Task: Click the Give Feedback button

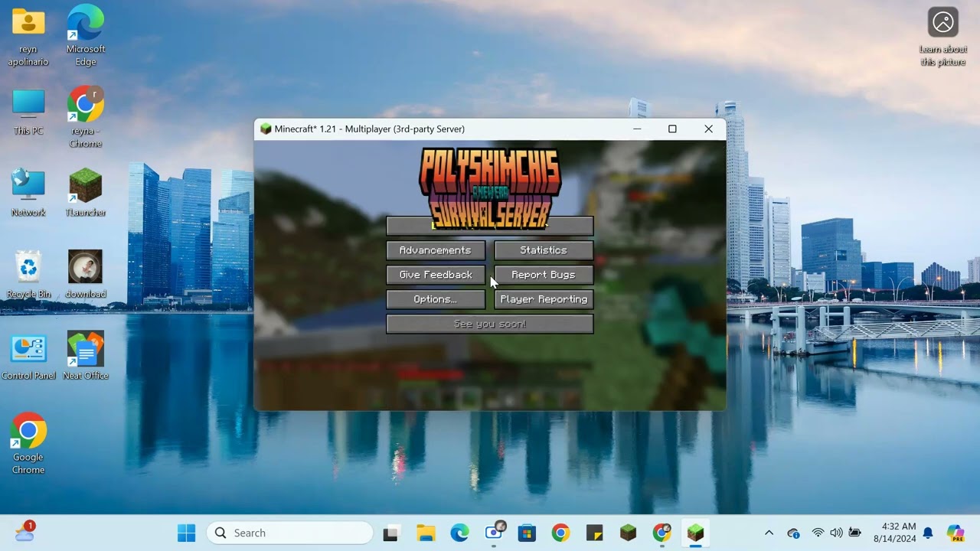Action: (436, 275)
